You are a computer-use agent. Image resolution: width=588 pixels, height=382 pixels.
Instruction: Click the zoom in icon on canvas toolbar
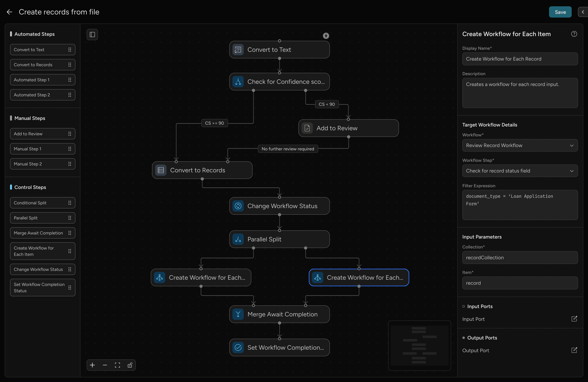92,365
